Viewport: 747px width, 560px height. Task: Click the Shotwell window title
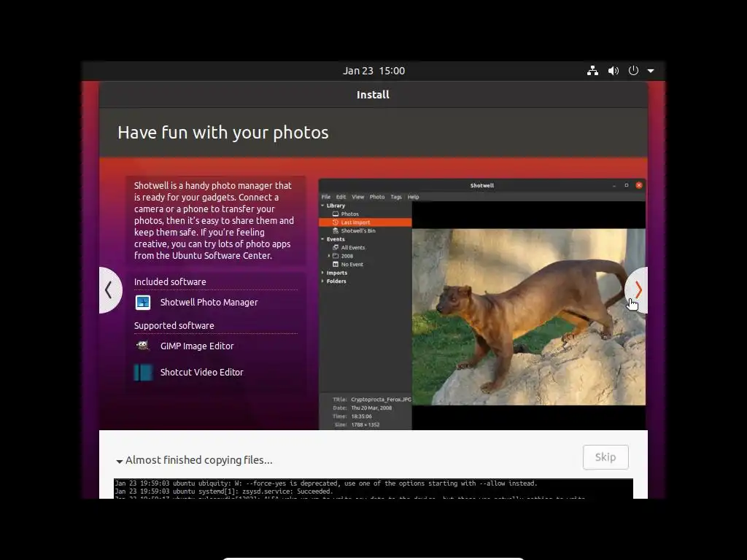tap(482, 186)
